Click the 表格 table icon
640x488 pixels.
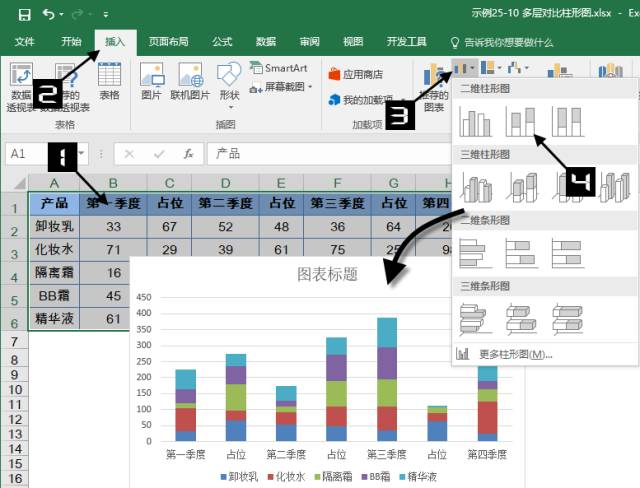pyautogui.click(x=109, y=81)
